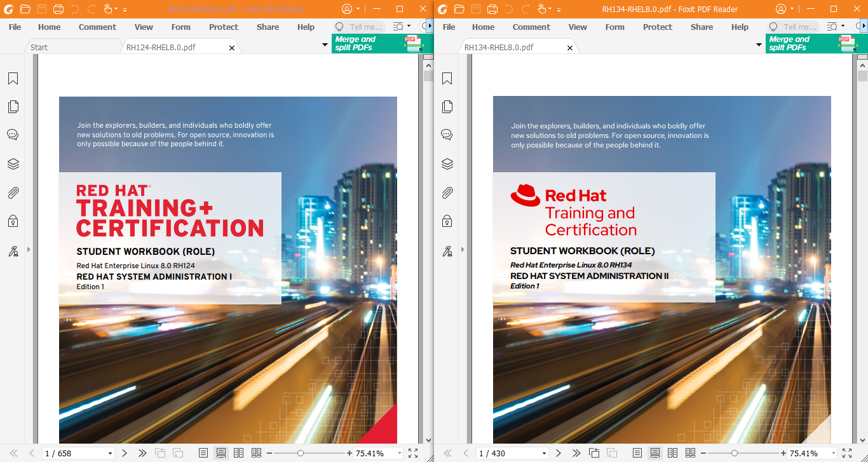Enable facing pages view in RH134 window
The height and width of the screenshot is (462, 868).
672,453
